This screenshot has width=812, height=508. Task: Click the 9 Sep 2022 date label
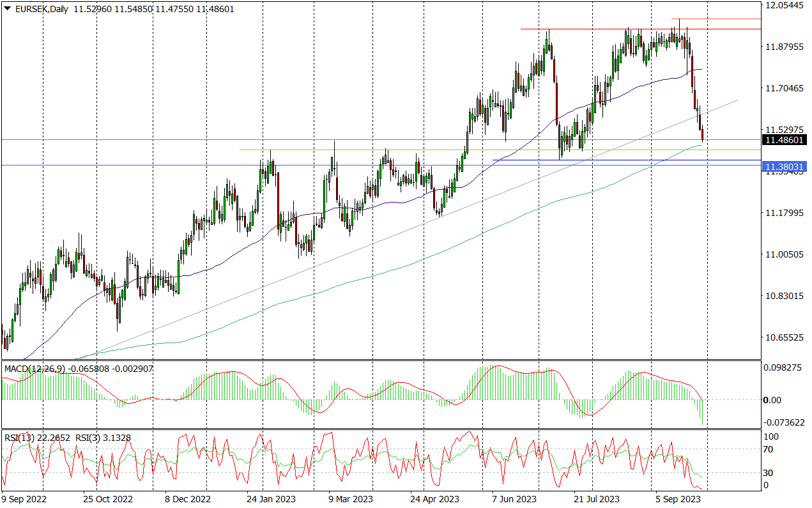click(x=24, y=498)
